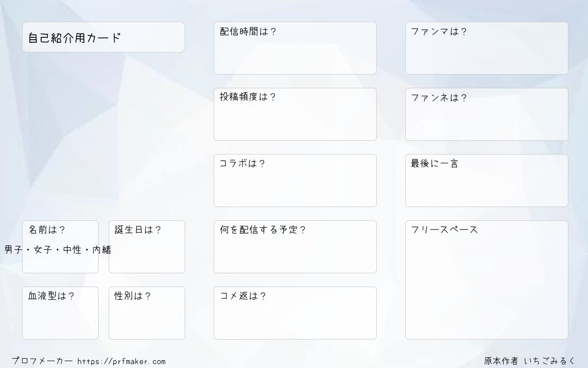Click the プロフメーカー footer text
This screenshot has height=368, width=588.
(42, 362)
